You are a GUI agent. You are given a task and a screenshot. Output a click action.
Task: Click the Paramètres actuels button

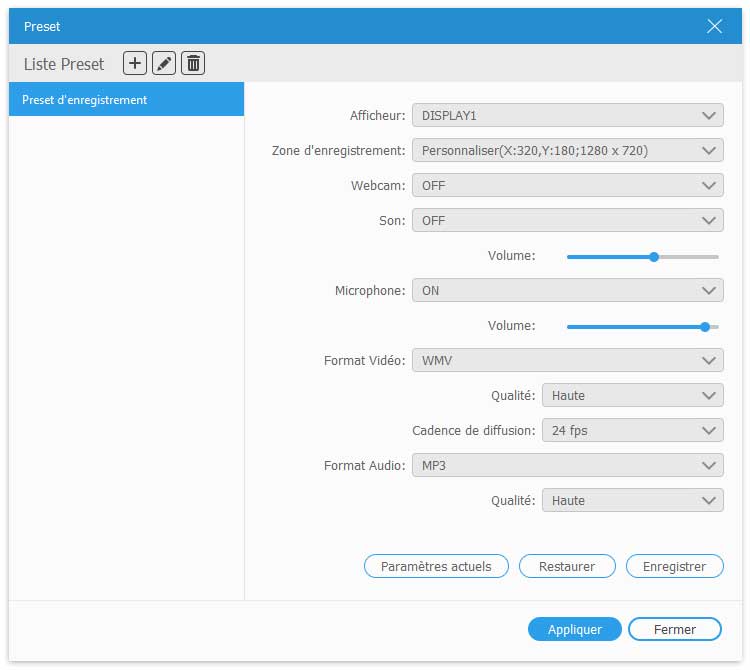click(x=436, y=566)
